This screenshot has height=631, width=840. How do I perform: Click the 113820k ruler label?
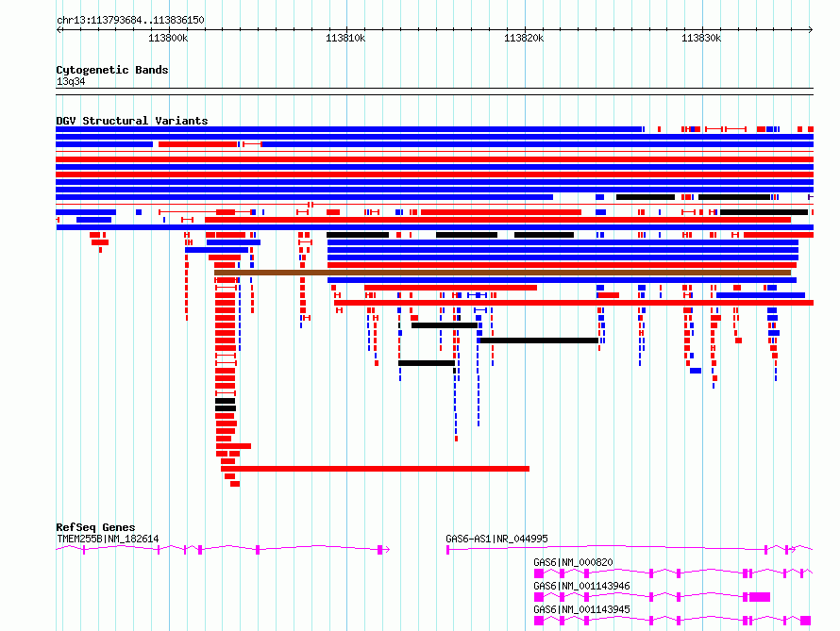click(524, 38)
